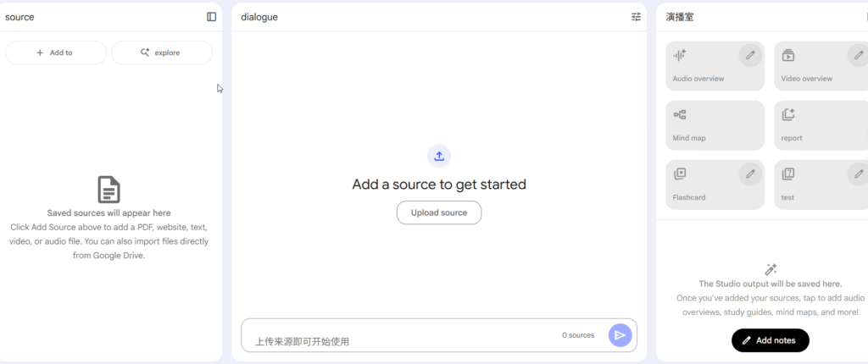Screen dimensions: 868x364
Task: Customize test with pencil icon
Action: pos(858,174)
